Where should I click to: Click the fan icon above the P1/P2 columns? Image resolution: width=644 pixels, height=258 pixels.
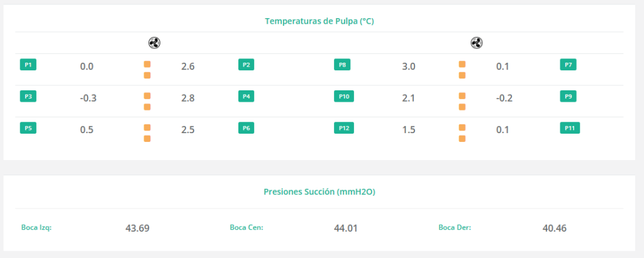154,43
